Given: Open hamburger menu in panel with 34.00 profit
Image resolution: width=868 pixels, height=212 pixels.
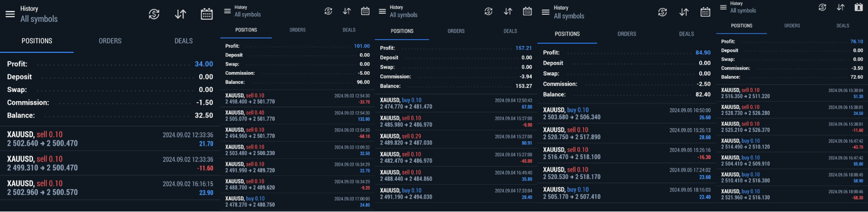Looking at the screenshot, I should pos(10,14).
